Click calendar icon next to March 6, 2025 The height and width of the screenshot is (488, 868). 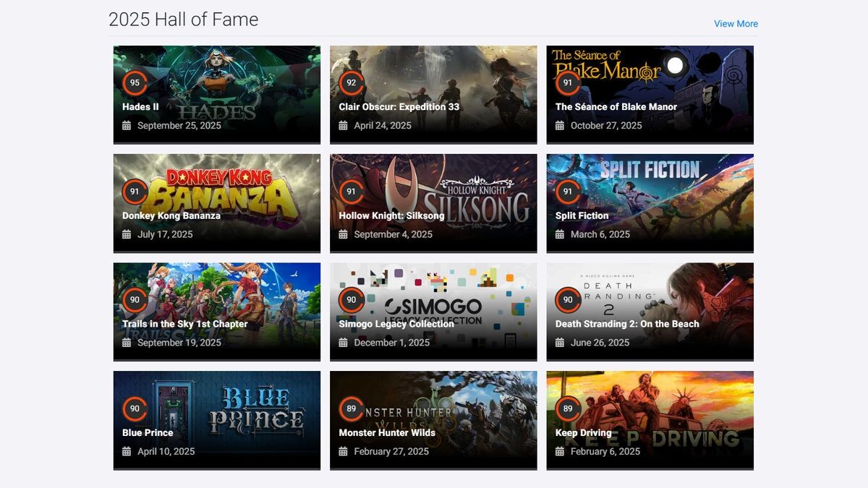560,234
